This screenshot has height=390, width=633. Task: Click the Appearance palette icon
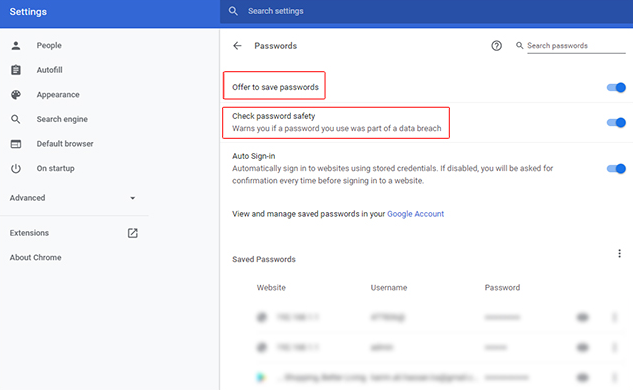coord(16,94)
